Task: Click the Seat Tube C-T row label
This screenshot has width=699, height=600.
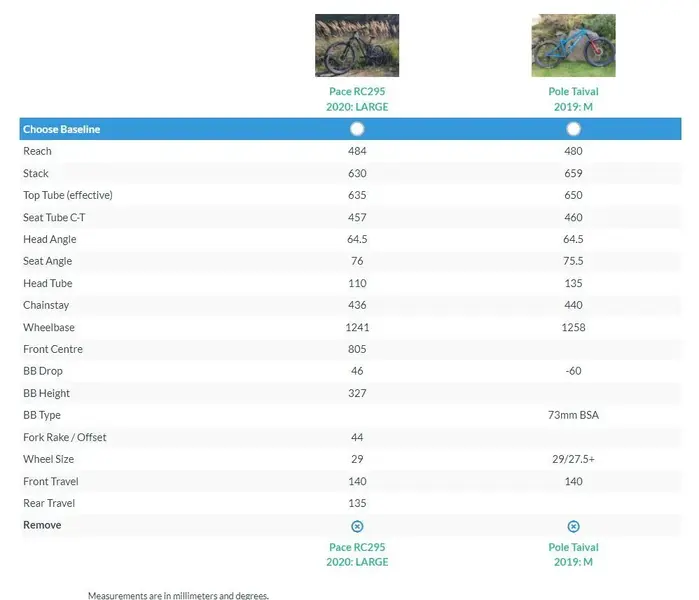Action: (x=54, y=218)
